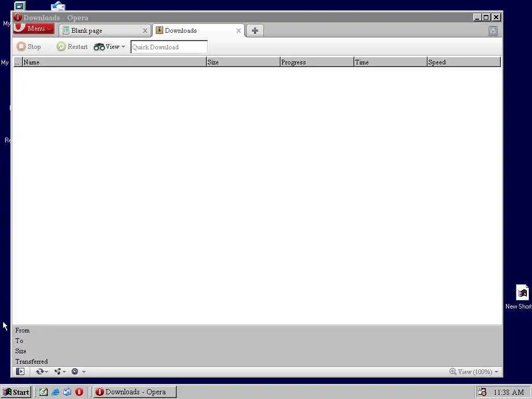Launch Internet Explorer from quick launch
This screenshot has height=399, width=532.
[x=55, y=392]
